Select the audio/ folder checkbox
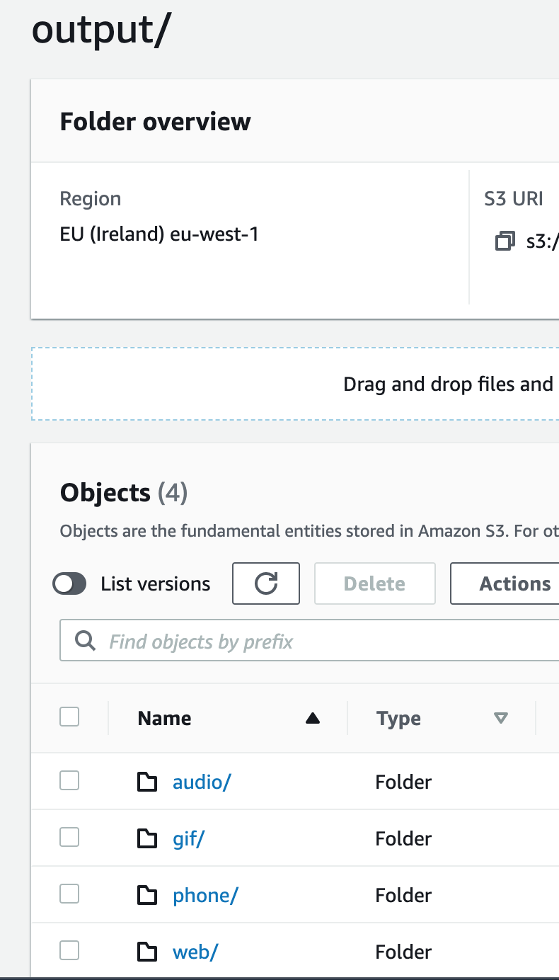Viewport: 559px width, 980px height. click(x=69, y=780)
